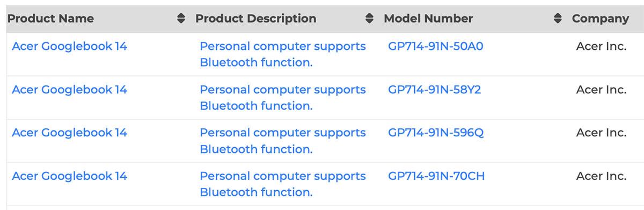Viewport: 644px width, 210px height.
Task: Select Acer Inc. cell in first row
Action: [x=601, y=46]
